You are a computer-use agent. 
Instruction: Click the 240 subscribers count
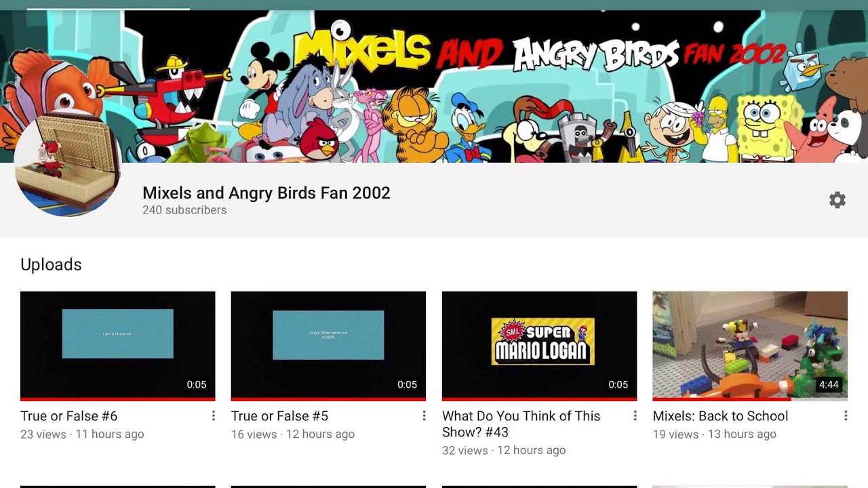[184, 210]
